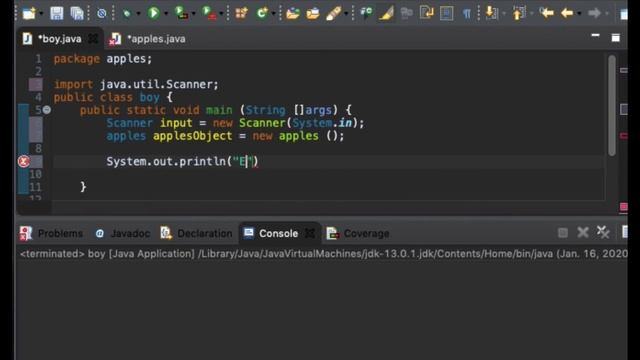
Task: Click the Open Type folder icon
Action: 293,13
